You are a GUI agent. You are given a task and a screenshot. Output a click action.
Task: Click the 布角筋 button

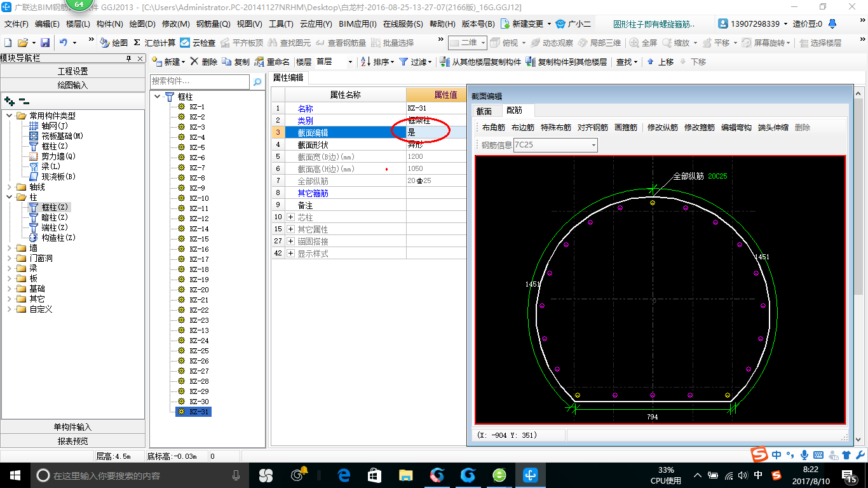(x=493, y=127)
